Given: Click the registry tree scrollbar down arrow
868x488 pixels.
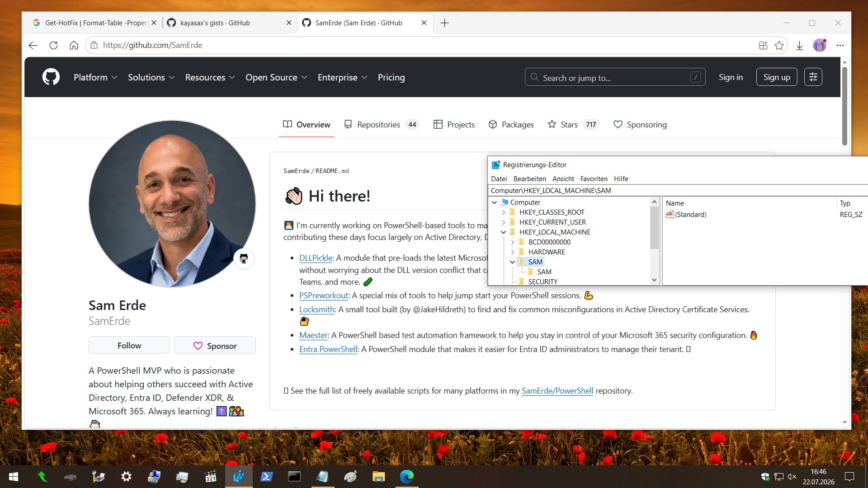Looking at the screenshot, I should [654, 281].
